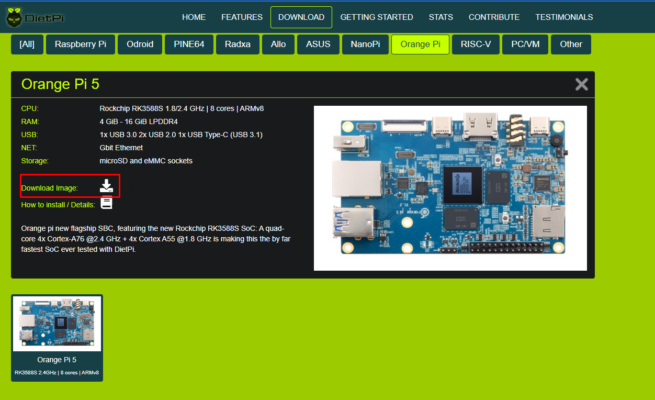Click the Download Image arrow icon
The width and height of the screenshot is (655, 400).
pyautogui.click(x=107, y=186)
